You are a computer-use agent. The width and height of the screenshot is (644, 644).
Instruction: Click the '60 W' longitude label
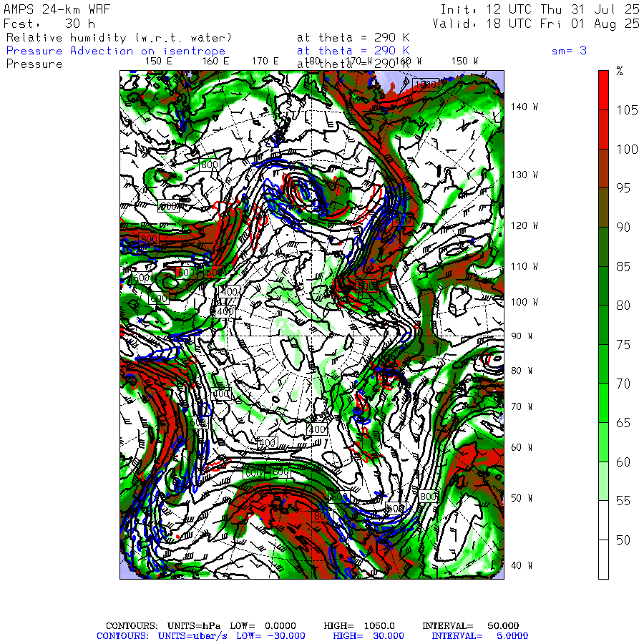pyautogui.click(x=522, y=447)
